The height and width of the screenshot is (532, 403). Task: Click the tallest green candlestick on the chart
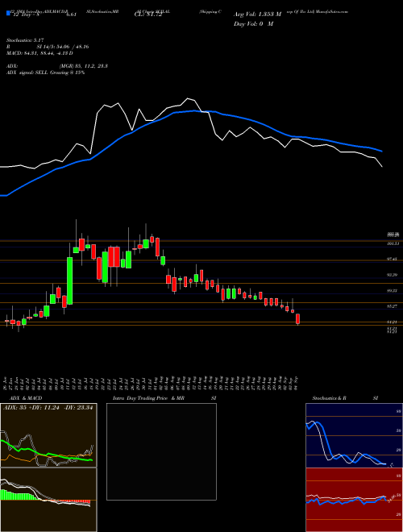[69, 281]
